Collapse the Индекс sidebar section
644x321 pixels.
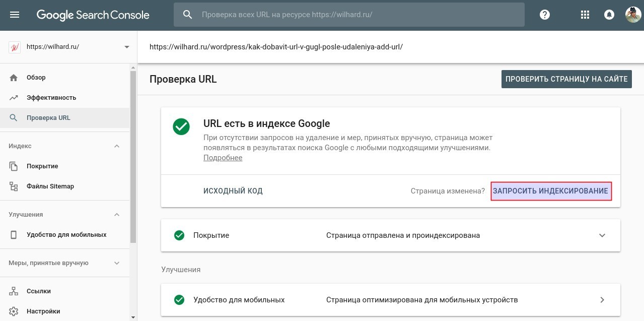pos(117,146)
